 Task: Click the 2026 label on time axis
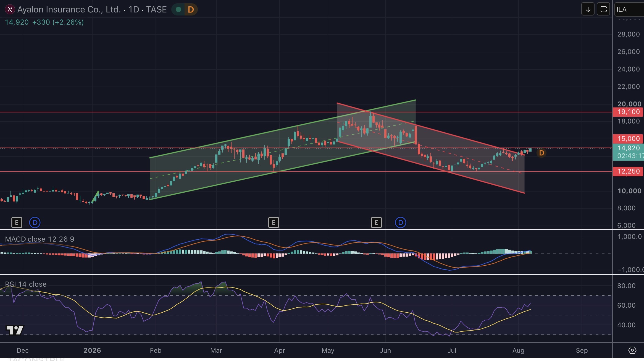(92, 350)
